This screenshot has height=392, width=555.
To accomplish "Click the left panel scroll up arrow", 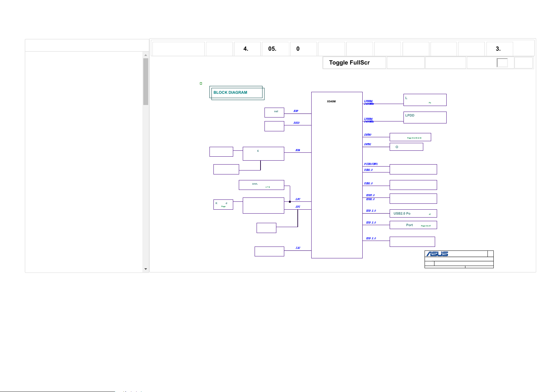I will (x=146, y=55).
